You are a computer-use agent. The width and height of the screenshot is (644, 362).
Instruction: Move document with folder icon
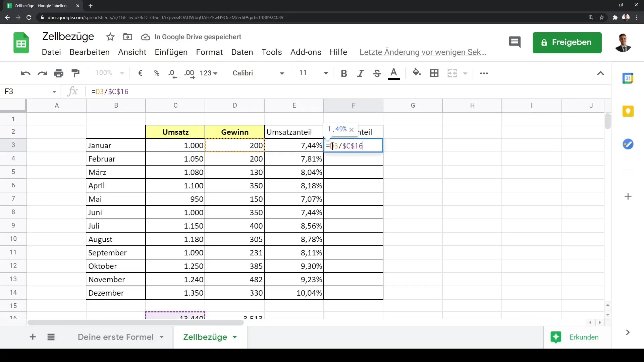(128, 37)
